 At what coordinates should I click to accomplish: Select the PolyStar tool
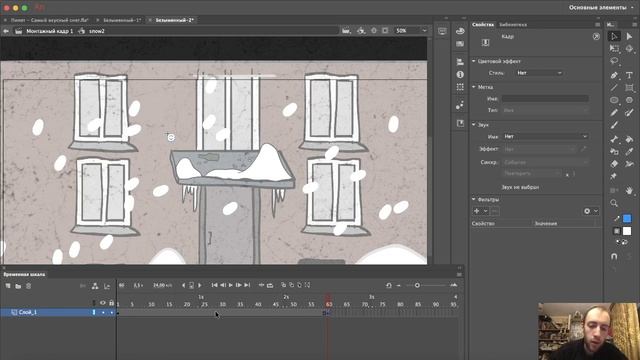(x=629, y=100)
